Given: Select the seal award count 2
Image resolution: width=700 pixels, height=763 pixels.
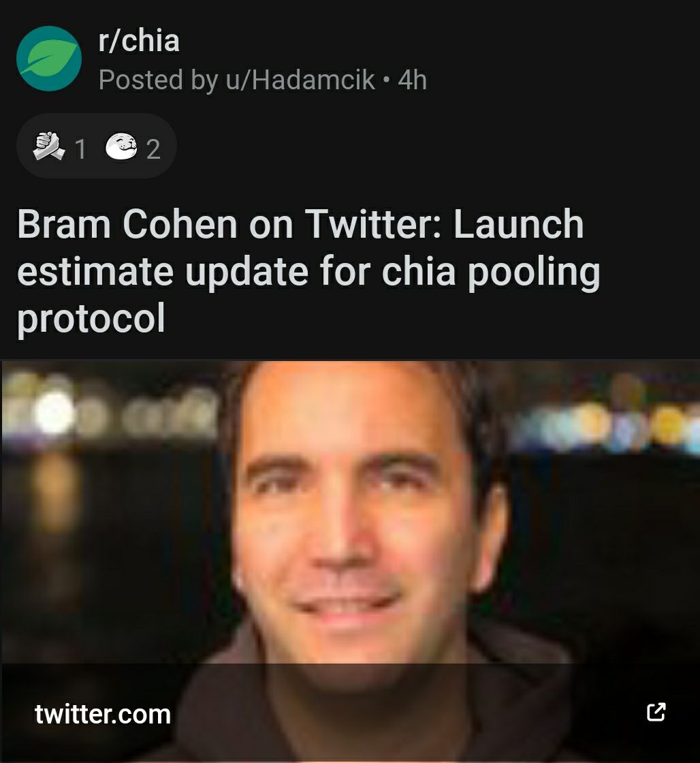Looking at the screenshot, I should tap(153, 149).
